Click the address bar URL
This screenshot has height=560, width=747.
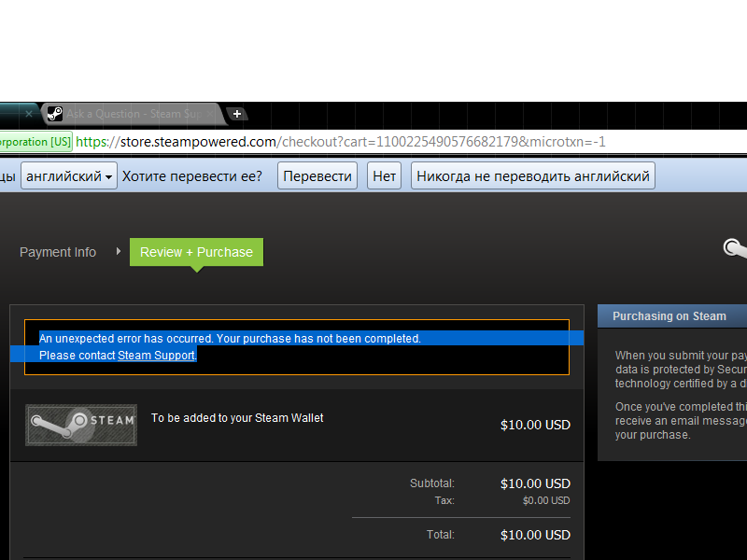(x=341, y=142)
